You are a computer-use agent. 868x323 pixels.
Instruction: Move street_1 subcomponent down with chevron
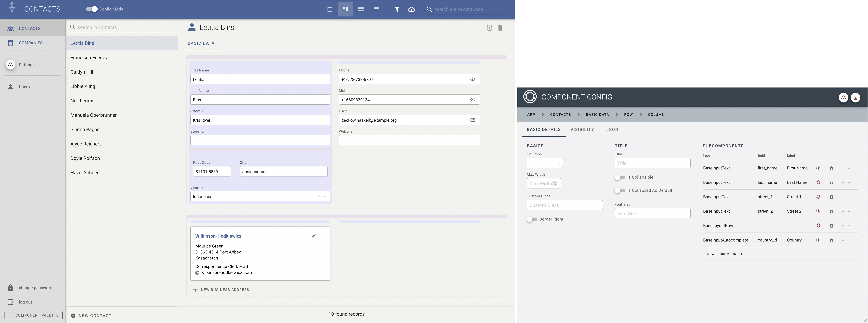click(849, 197)
